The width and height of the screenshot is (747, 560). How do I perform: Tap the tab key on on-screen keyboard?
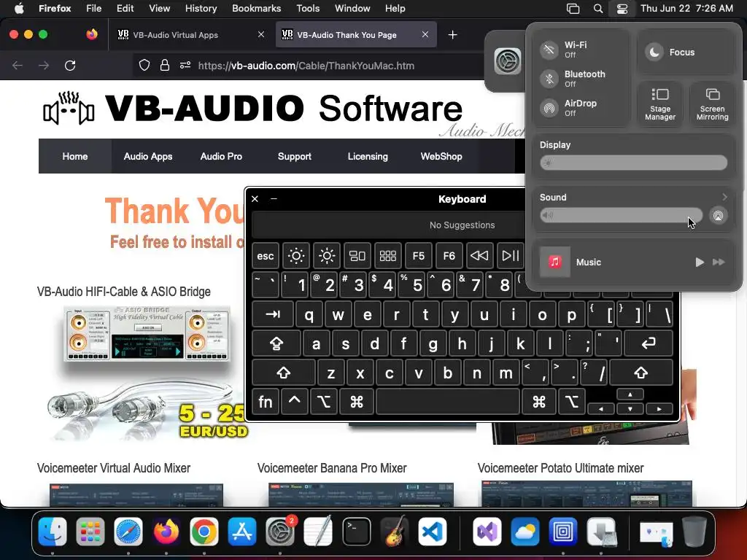[273, 314]
